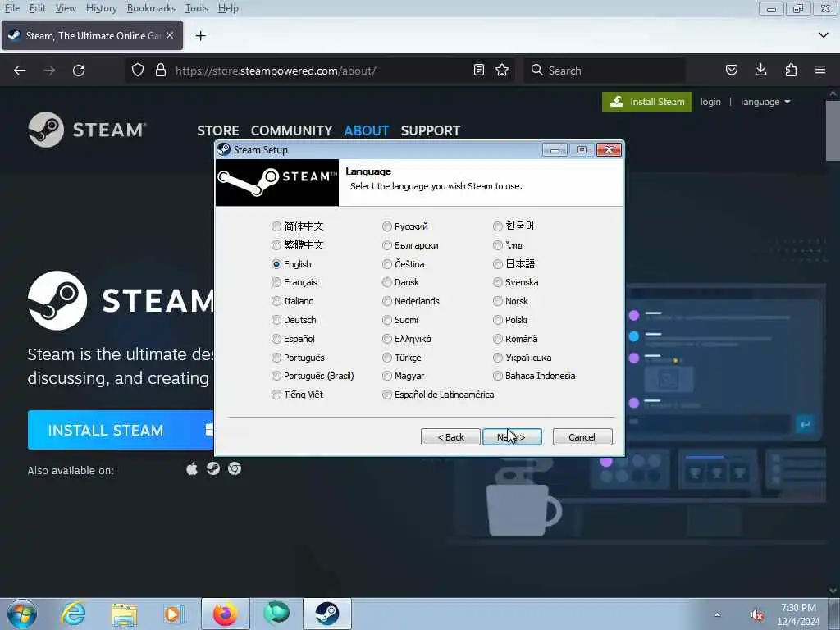The image size is (840, 630).
Task: Expand the list all tabs chevron
Action: (824, 35)
